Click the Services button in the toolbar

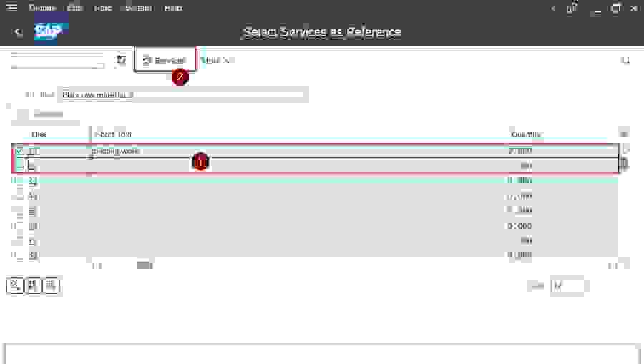tap(165, 61)
